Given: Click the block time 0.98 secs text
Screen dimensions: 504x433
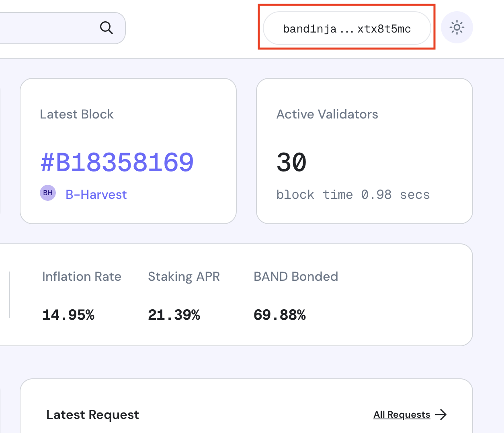Looking at the screenshot, I should coord(353,195).
